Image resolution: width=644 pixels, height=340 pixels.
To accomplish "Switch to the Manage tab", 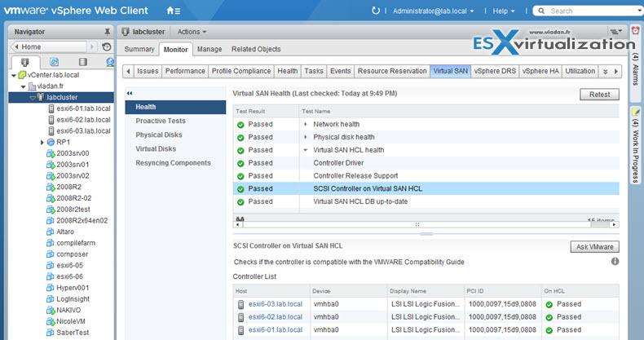I will [210, 49].
